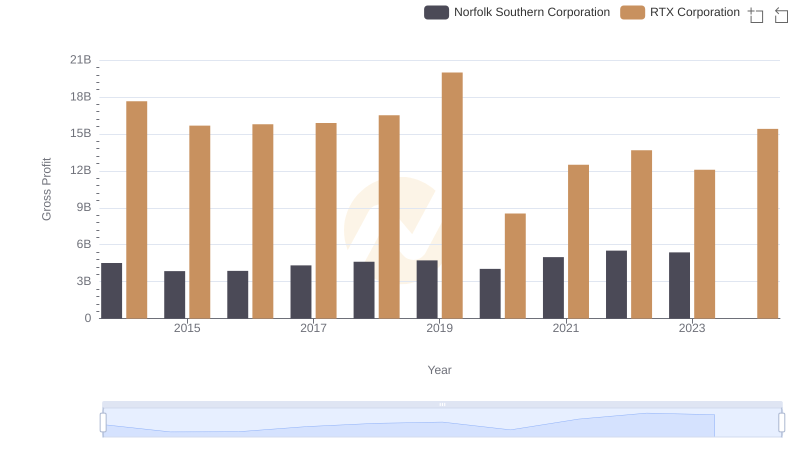The image size is (800, 461).
Task: Click the 12B y-axis label
Action: click(x=81, y=170)
